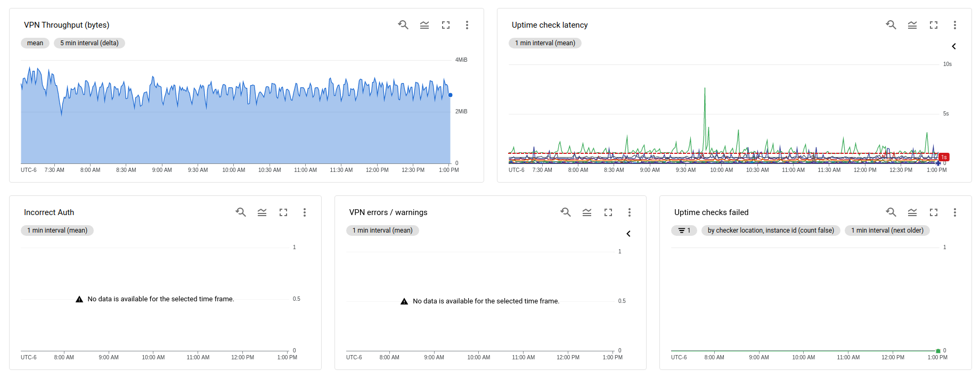
Task: View Uptime checks failed chart in full screen
Action: 934,212
